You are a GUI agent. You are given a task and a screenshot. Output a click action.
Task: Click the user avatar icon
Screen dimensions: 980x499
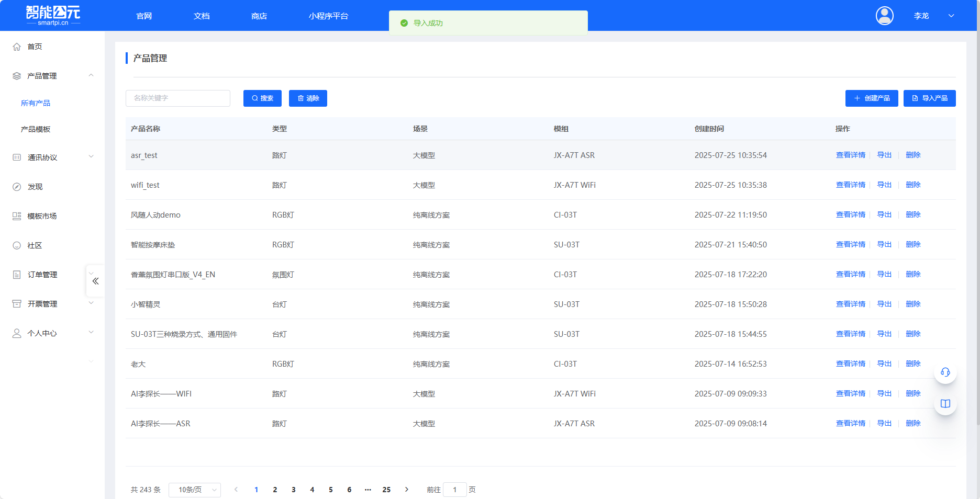coord(884,16)
